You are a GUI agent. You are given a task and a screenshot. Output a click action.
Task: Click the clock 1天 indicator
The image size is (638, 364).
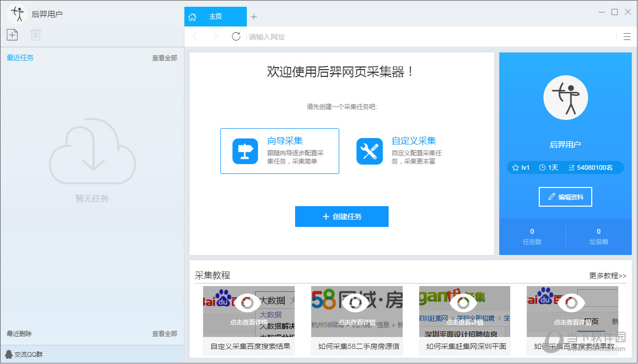pos(548,168)
